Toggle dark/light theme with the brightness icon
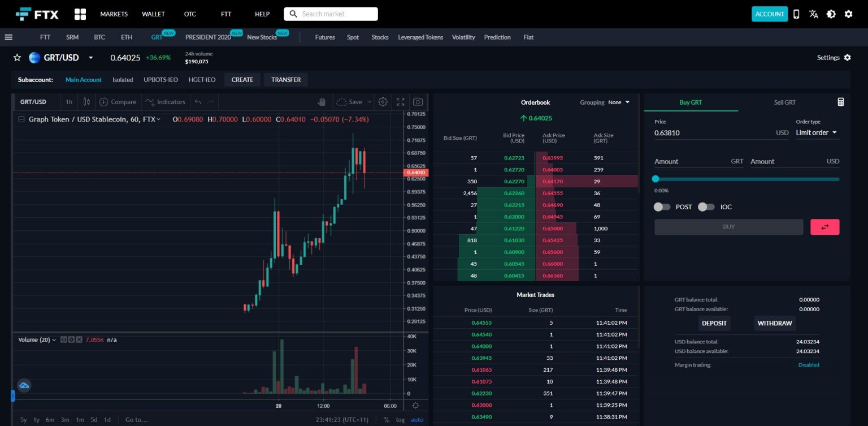Image resolution: width=868 pixels, height=426 pixels. tap(831, 14)
